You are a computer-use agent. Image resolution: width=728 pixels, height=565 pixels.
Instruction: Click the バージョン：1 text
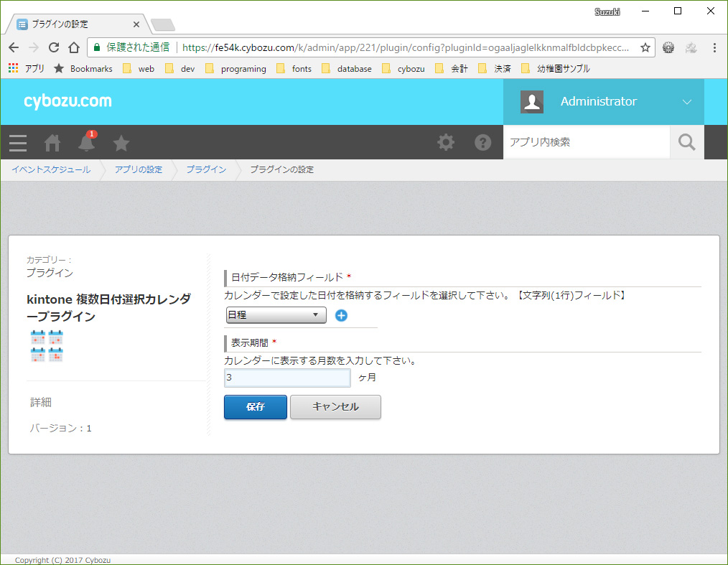click(60, 428)
